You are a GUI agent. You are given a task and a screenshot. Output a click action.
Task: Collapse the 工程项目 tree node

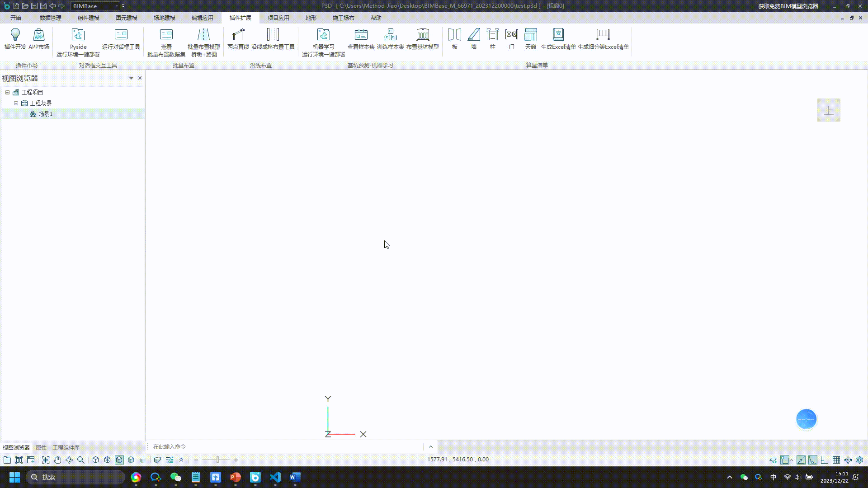click(x=7, y=92)
